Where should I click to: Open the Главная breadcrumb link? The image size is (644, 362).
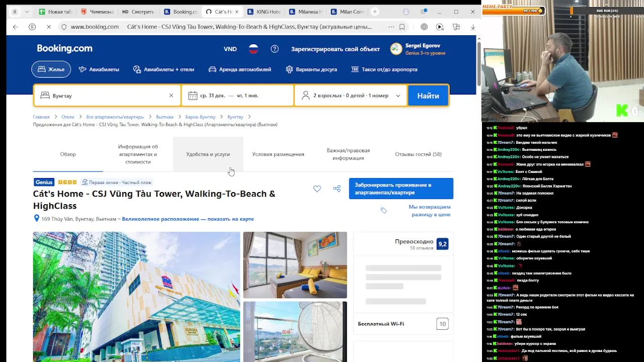pos(41,117)
